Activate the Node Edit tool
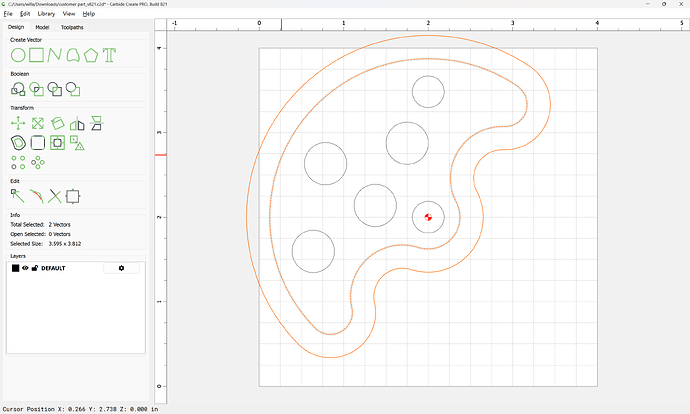Screen dimensions: 690x414 coord(18,196)
